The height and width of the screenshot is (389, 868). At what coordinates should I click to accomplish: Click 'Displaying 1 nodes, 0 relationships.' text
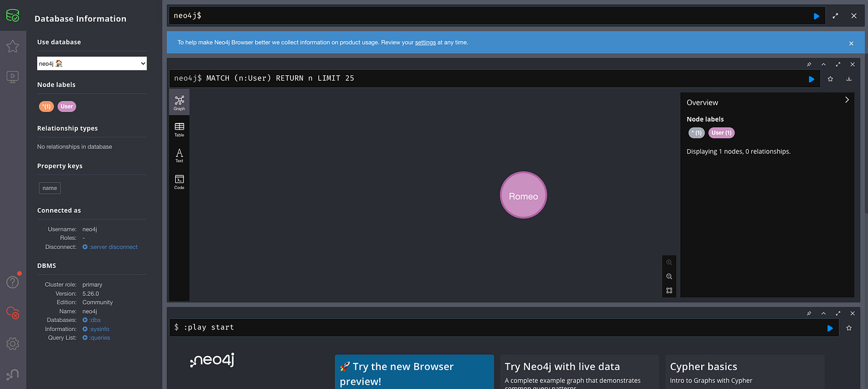click(739, 152)
